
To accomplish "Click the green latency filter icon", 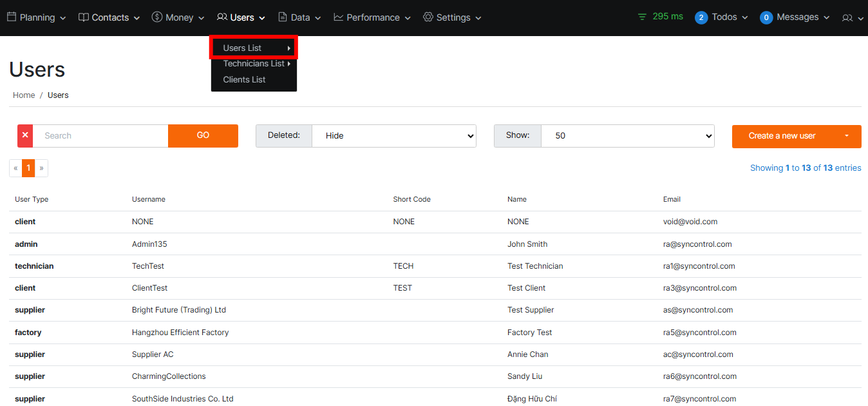I will [642, 17].
